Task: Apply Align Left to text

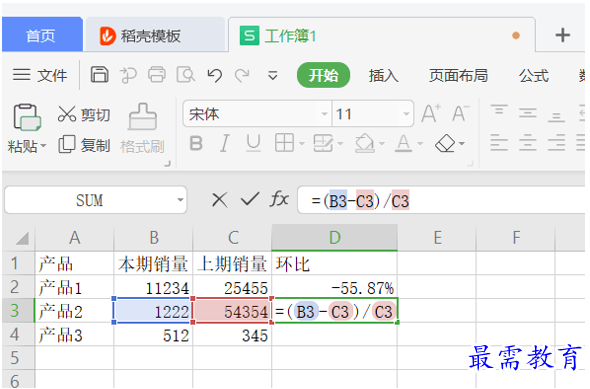Action: pos(499,143)
